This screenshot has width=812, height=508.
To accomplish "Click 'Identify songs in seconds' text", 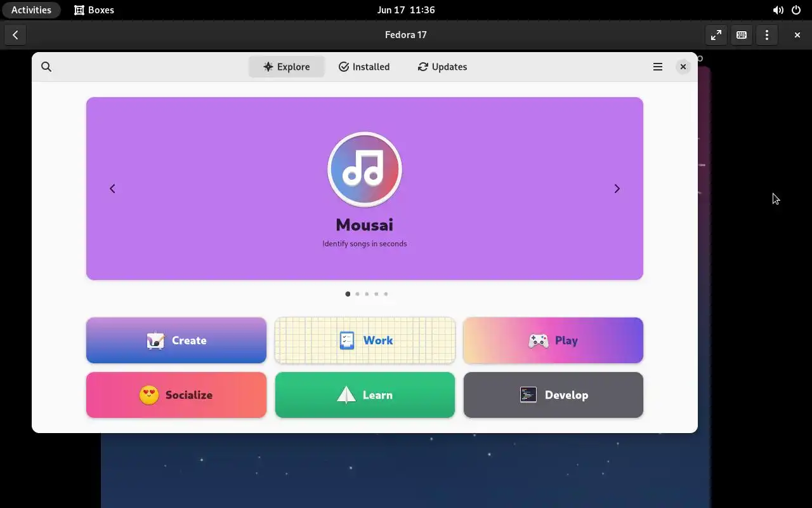I will [x=365, y=244].
